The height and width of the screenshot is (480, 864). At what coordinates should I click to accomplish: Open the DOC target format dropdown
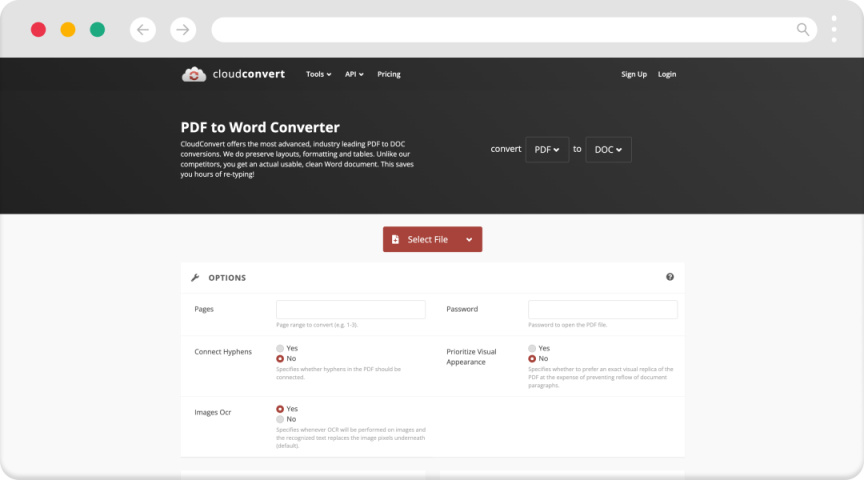pyautogui.click(x=608, y=149)
